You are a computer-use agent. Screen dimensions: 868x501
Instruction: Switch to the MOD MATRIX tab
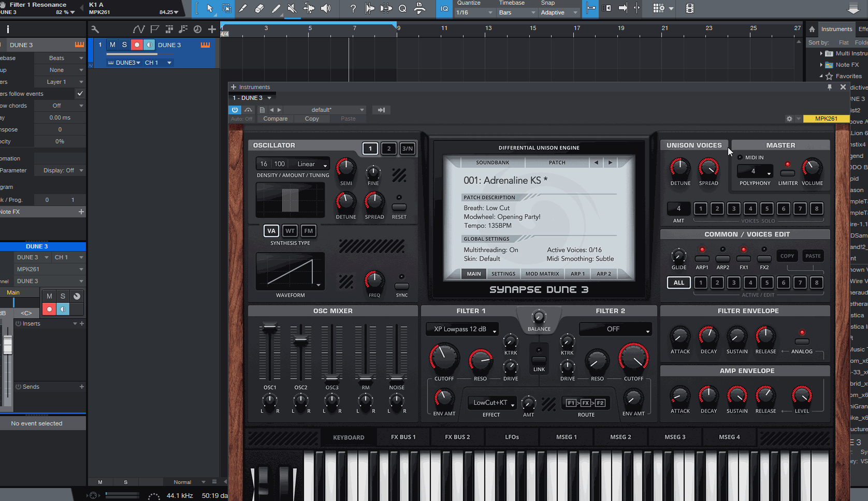(x=542, y=274)
